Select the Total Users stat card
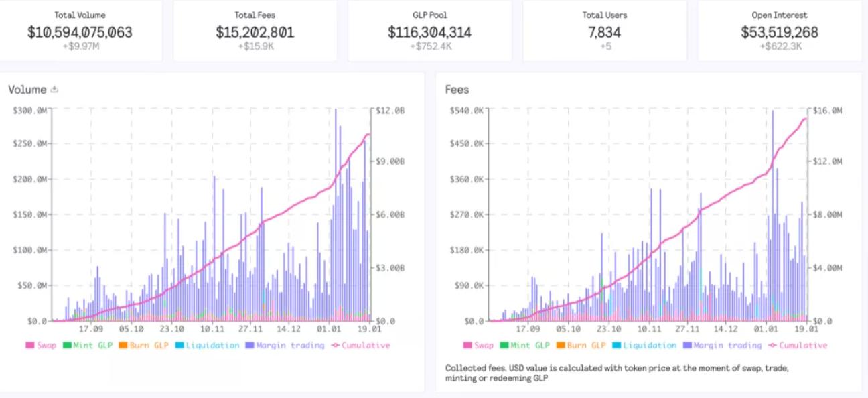 click(605, 30)
